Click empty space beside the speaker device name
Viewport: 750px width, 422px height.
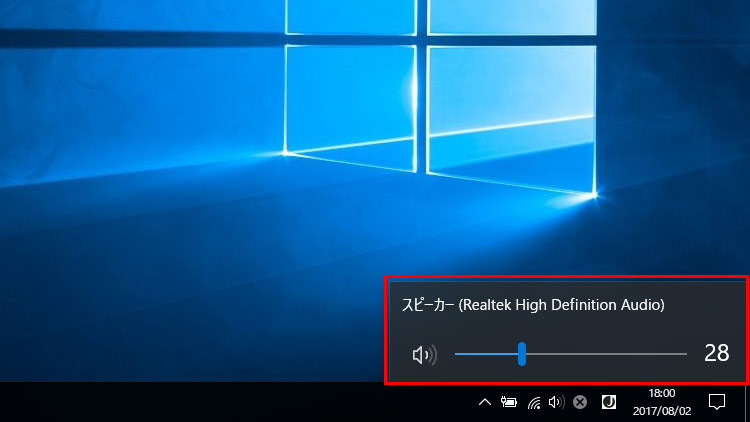(x=705, y=304)
